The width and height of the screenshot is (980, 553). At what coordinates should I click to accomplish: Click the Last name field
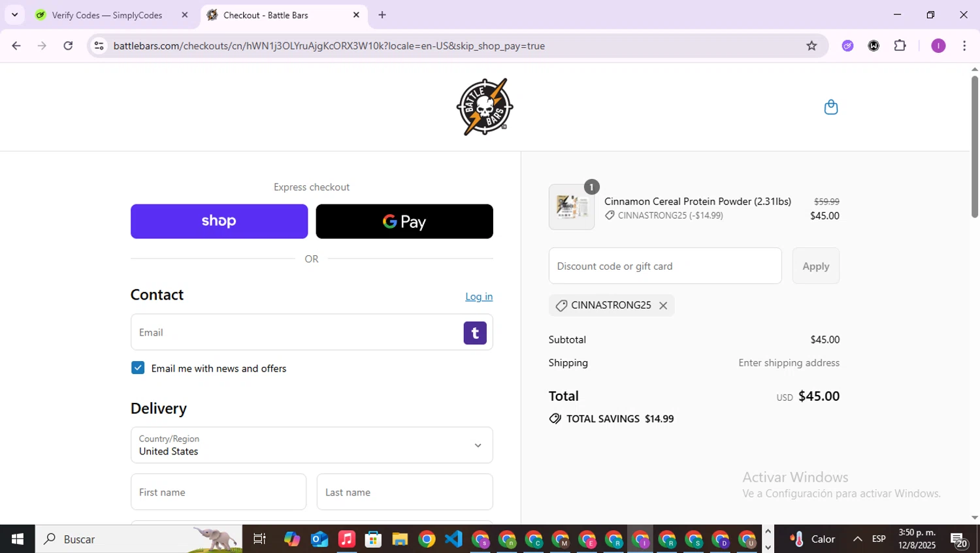[404, 492]
